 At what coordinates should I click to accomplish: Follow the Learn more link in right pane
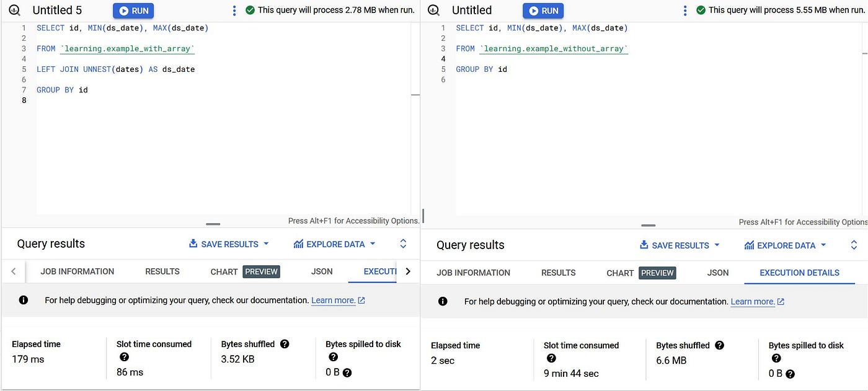tap(758, 301)
